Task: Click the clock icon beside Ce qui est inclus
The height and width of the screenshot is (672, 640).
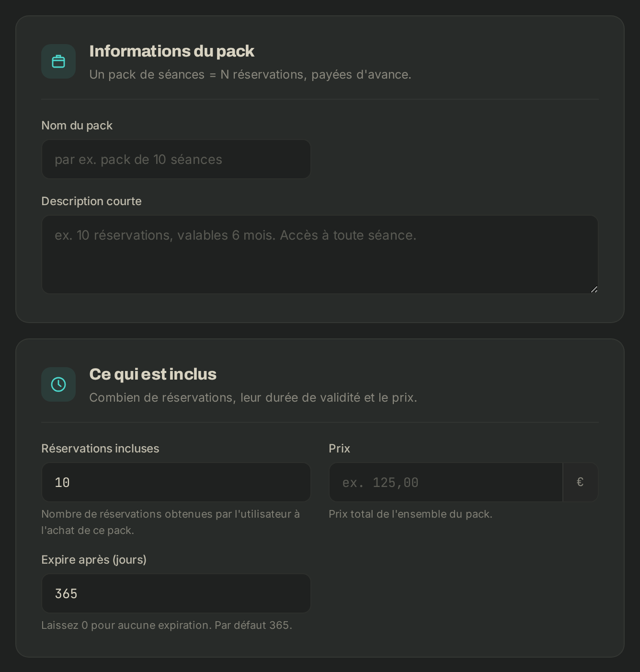Action: pyautogui.click(x=58, y=384)
